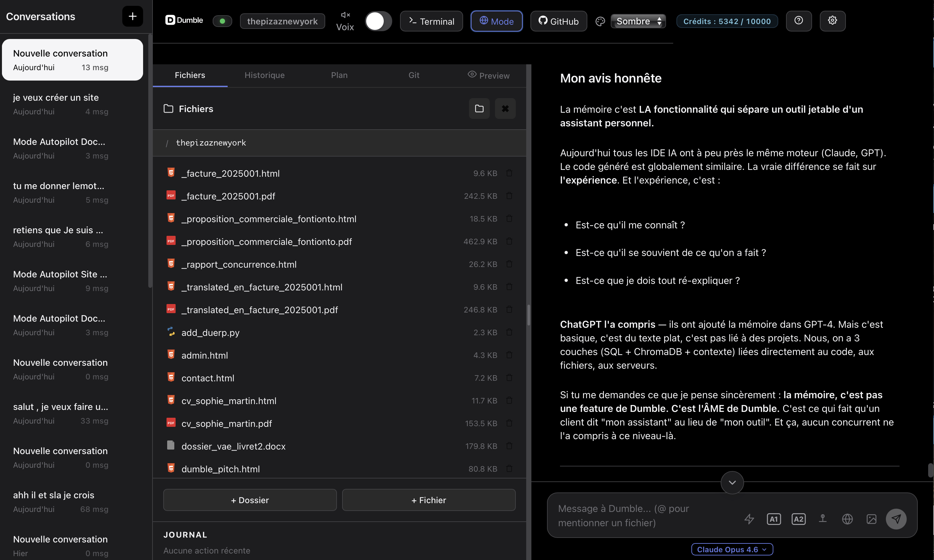Switch to the Historique tab
The height and width of the screenshot is (560, 934).
click(x=264, y=75)
